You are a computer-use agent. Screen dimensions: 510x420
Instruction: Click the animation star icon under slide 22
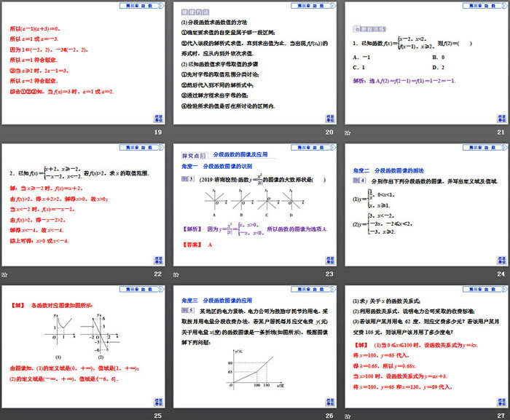[x=4, y=274]
